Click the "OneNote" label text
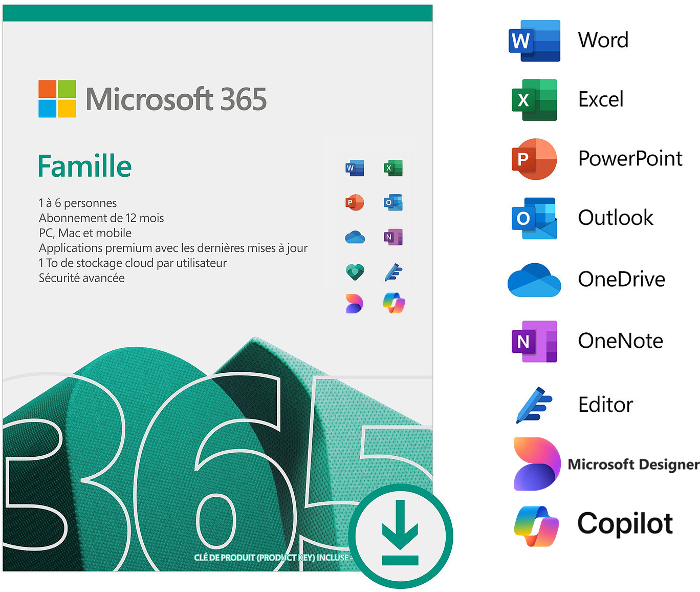The width and height of the screenshot is (700, 592). tap(621, 341)
